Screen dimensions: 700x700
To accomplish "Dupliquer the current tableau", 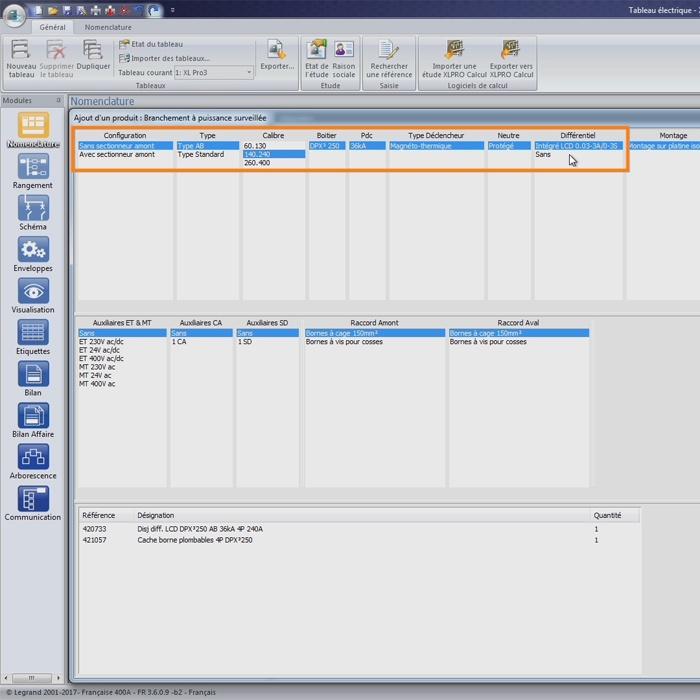I will (93, 55).
